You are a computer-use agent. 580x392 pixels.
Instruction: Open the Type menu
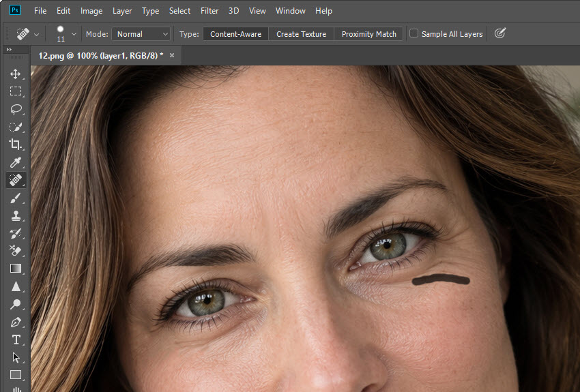tap(151, 11)
